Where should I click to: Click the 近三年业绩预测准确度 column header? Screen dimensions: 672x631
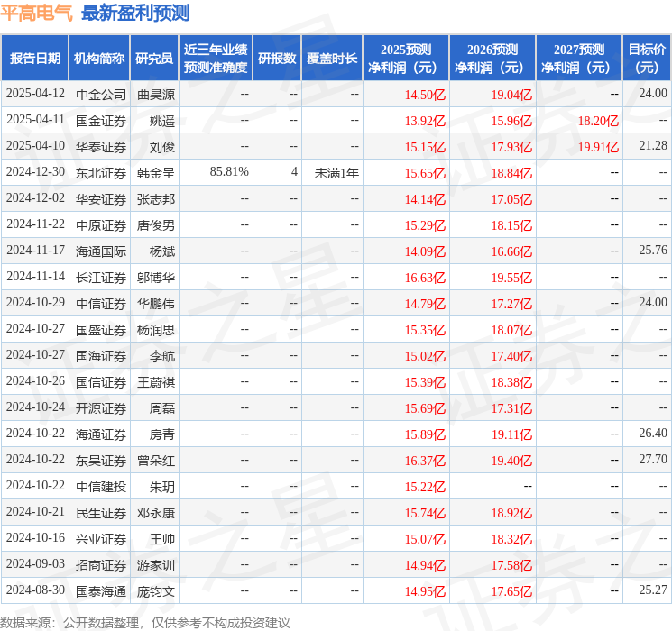pos(215,59)
